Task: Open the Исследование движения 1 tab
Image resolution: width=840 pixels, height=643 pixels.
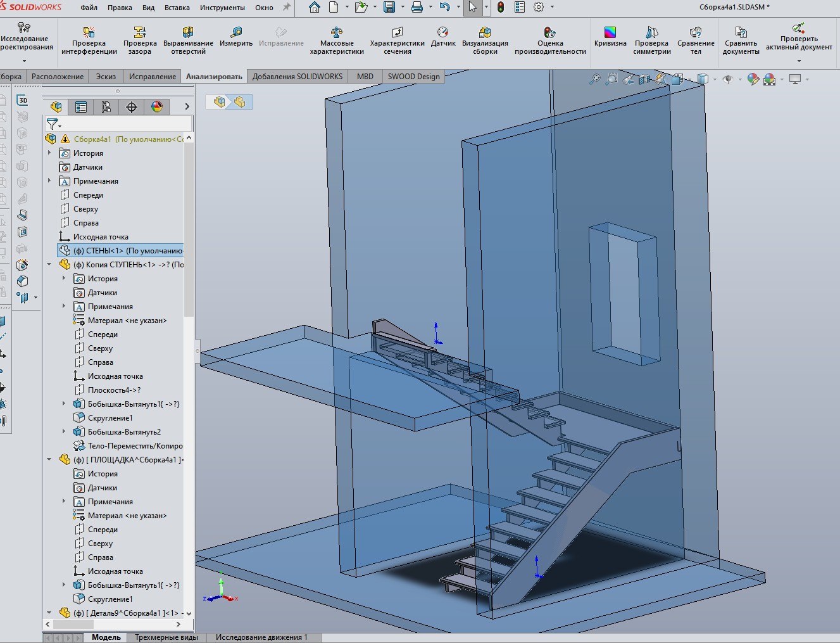Action: point(261,637)
